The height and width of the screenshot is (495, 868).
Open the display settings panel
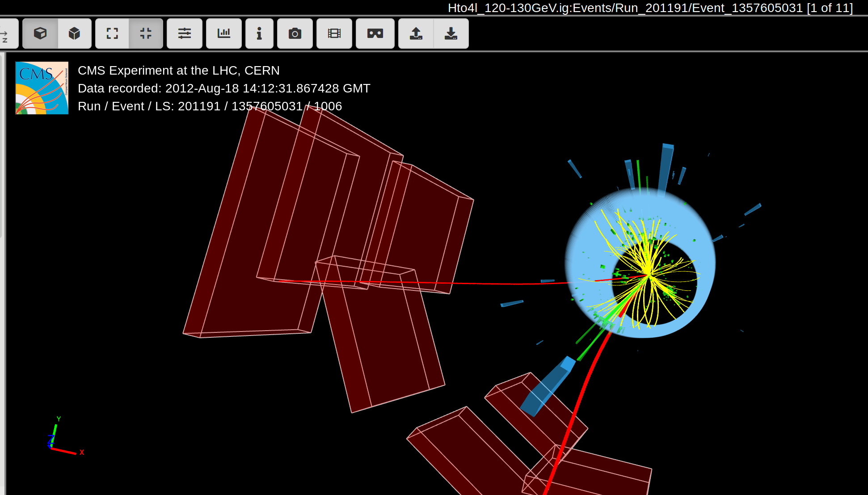pos(185,33)
